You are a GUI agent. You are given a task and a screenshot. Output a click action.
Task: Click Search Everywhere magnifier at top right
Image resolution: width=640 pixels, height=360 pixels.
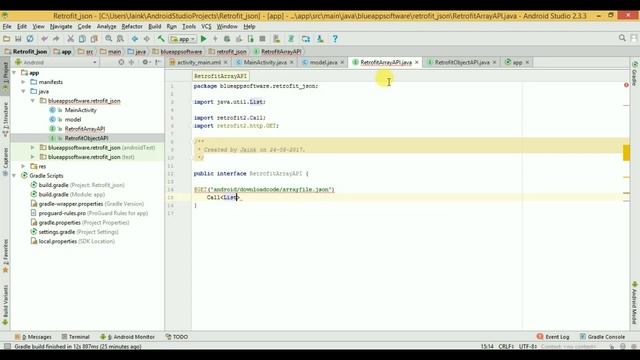pos(622,38)
